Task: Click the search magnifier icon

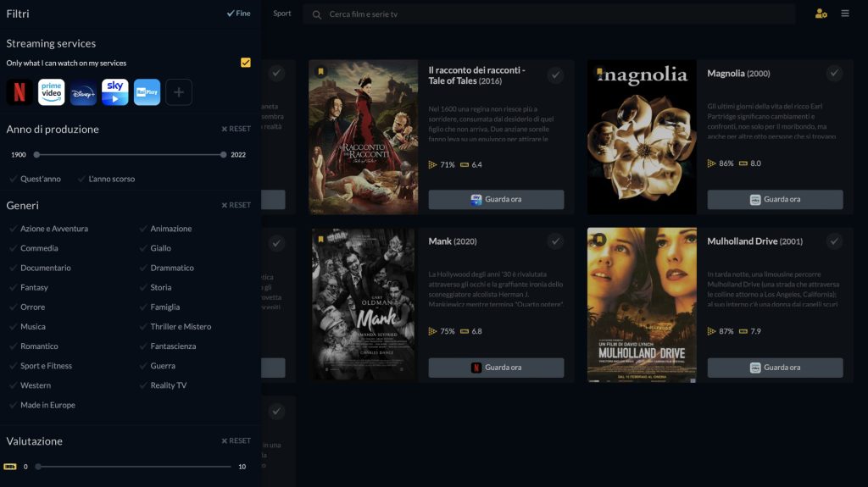Action: (x=317, y=14)
